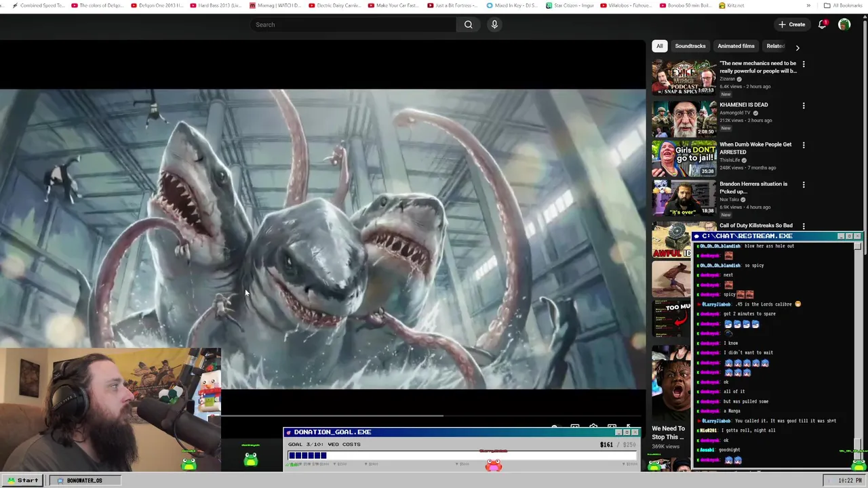Screen dimensions: 868x488
Task: Open more options for KHAMENEI IS DEAD video
Action: [x=804, y=106]
